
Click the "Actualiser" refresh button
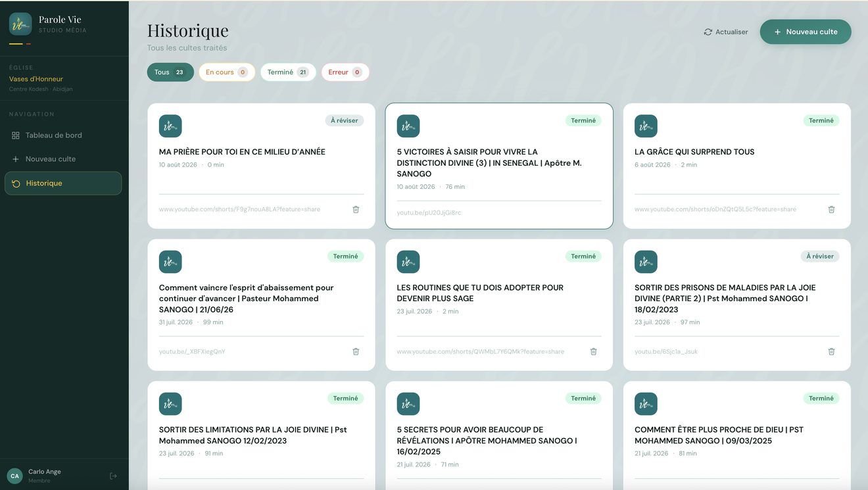(x=726, y=32)
